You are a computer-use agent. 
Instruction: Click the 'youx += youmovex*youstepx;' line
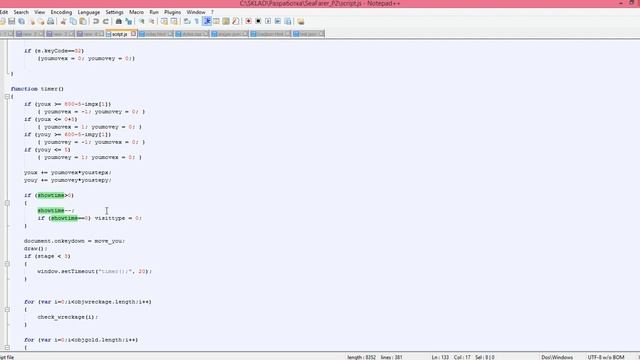point(67,173)
